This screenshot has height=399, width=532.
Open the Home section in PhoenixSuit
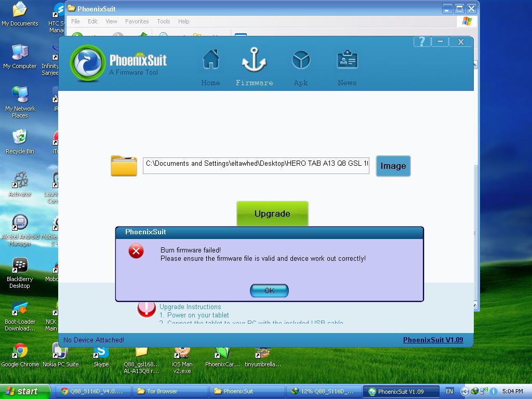(211, 67)
